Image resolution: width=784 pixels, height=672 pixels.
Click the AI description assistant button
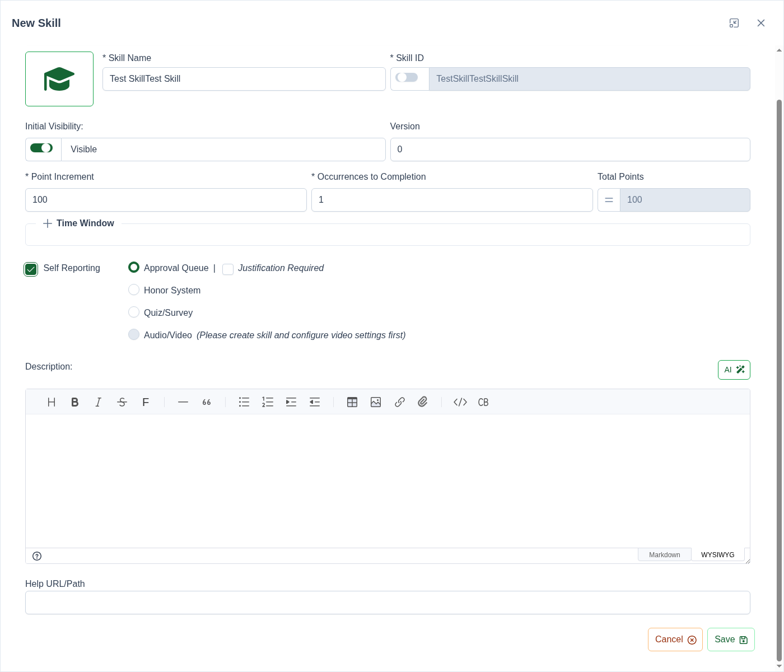[x=734, y=370]
